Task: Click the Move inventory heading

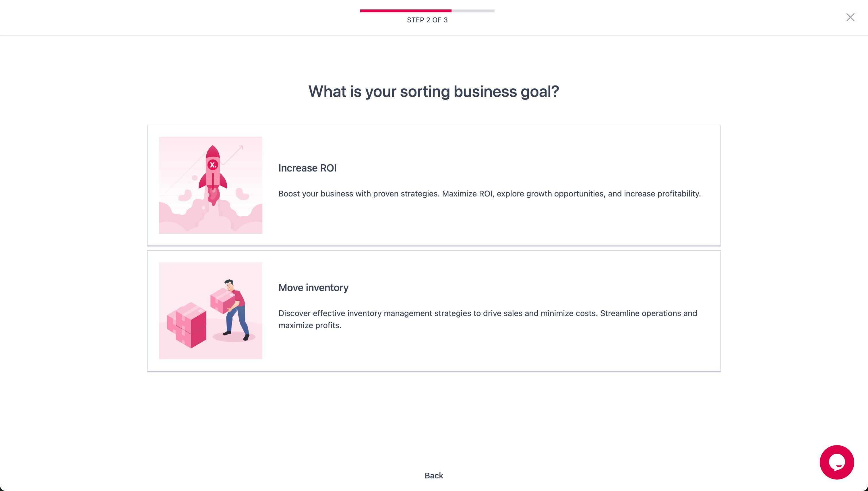Action: [313, 288]
